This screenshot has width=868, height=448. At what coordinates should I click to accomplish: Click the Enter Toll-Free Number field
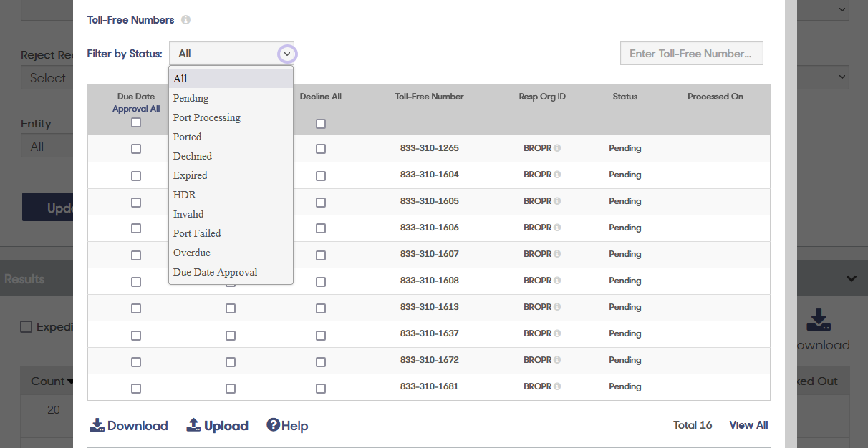(691, 53)
